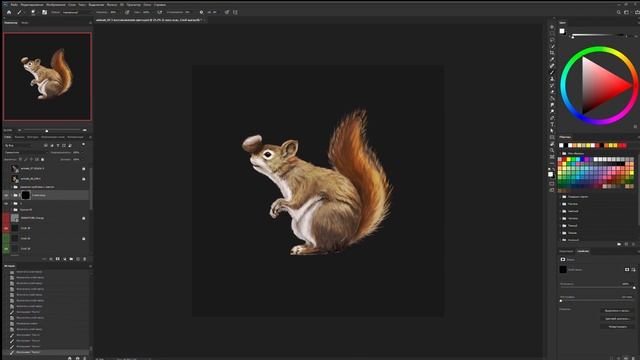640x360 pixels.
Task: Click the Color Range button in Properties
Action: coord(617,319)
